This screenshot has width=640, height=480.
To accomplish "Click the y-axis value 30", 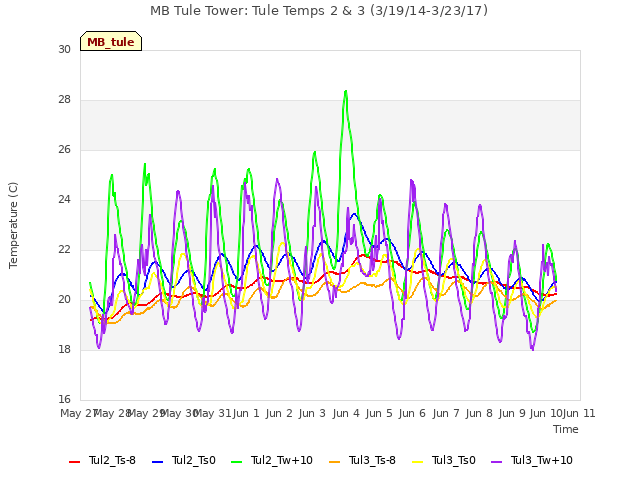I will click(x=64, y=49).
